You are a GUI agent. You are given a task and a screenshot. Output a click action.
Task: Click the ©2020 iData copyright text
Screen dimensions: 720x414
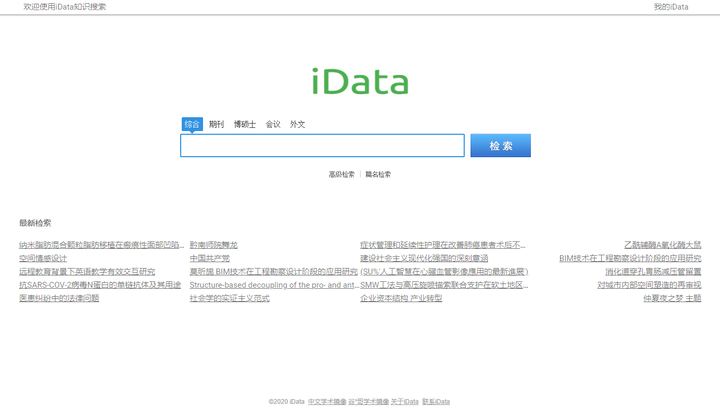[287, 402]
